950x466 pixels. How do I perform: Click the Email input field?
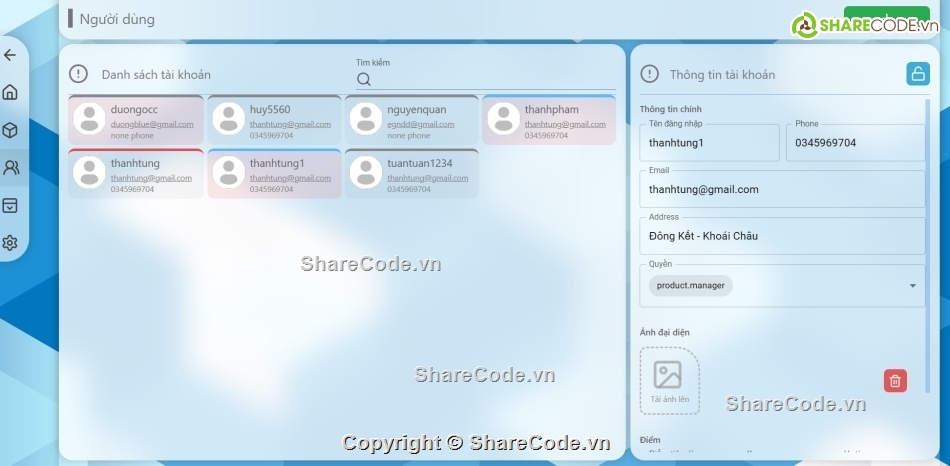(783, 189)
